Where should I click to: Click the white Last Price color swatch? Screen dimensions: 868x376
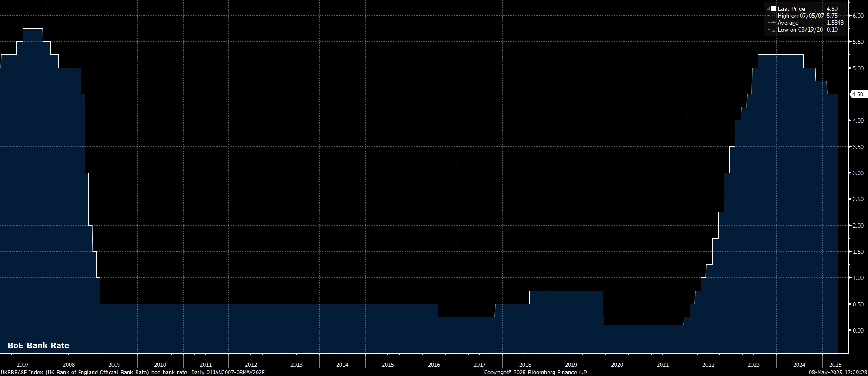[x=774, y=9]
